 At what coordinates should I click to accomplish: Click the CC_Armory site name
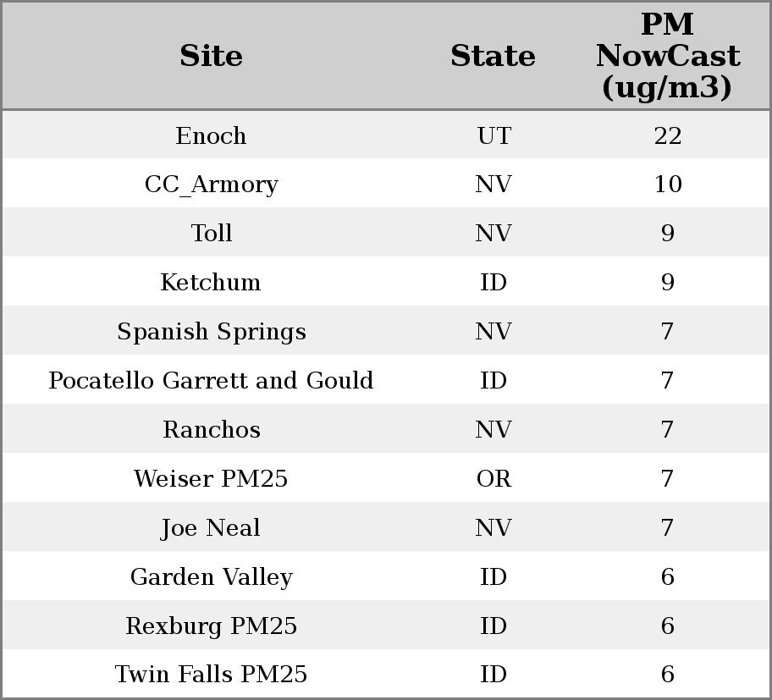211,185
